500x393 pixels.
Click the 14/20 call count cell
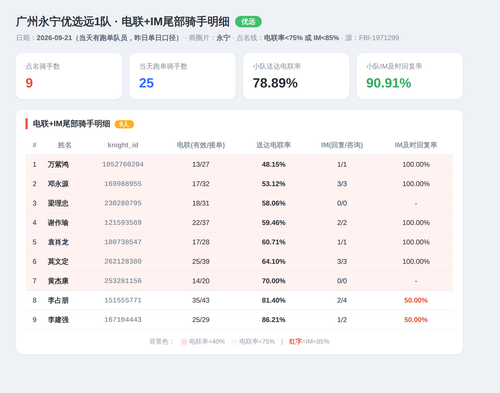tap(201, 281)
